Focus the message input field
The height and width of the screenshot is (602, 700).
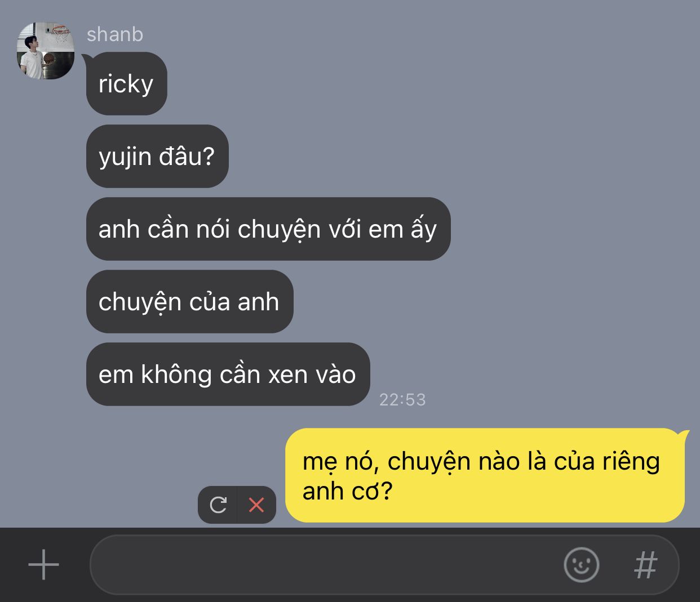tap(324, 564)
